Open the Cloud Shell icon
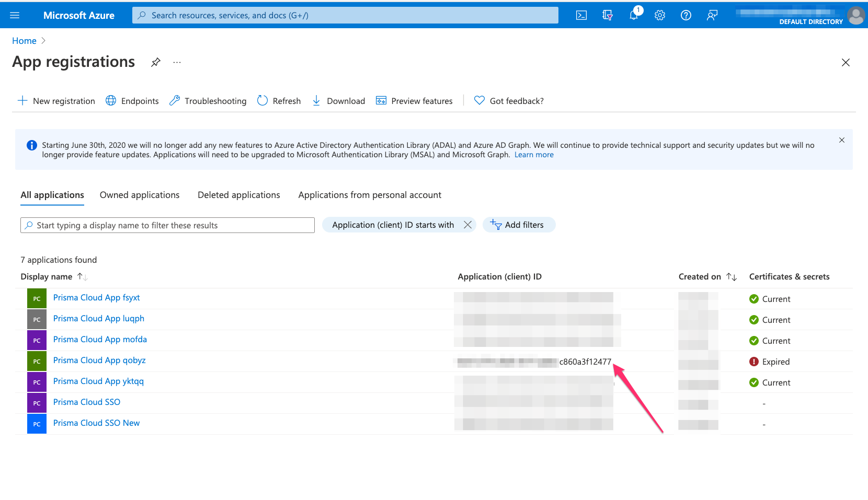The height and width of the screenshot is (500, 868). 581,15
